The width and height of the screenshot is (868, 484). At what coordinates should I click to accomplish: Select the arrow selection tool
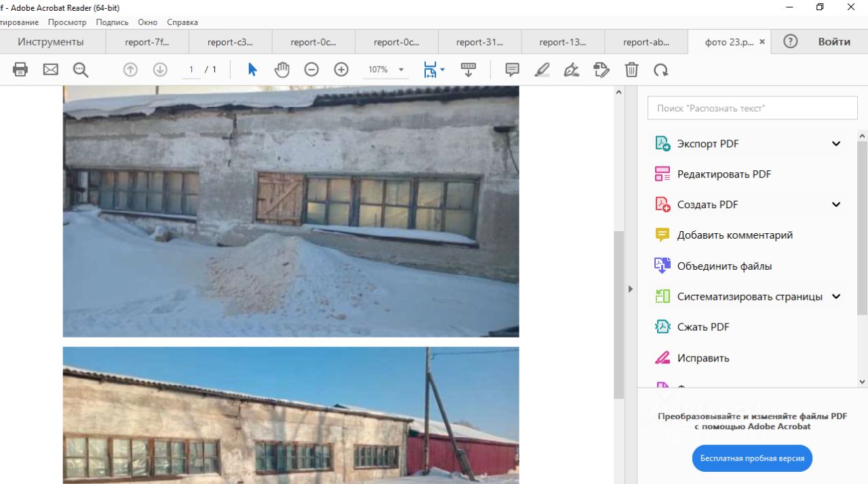(252, 69)
